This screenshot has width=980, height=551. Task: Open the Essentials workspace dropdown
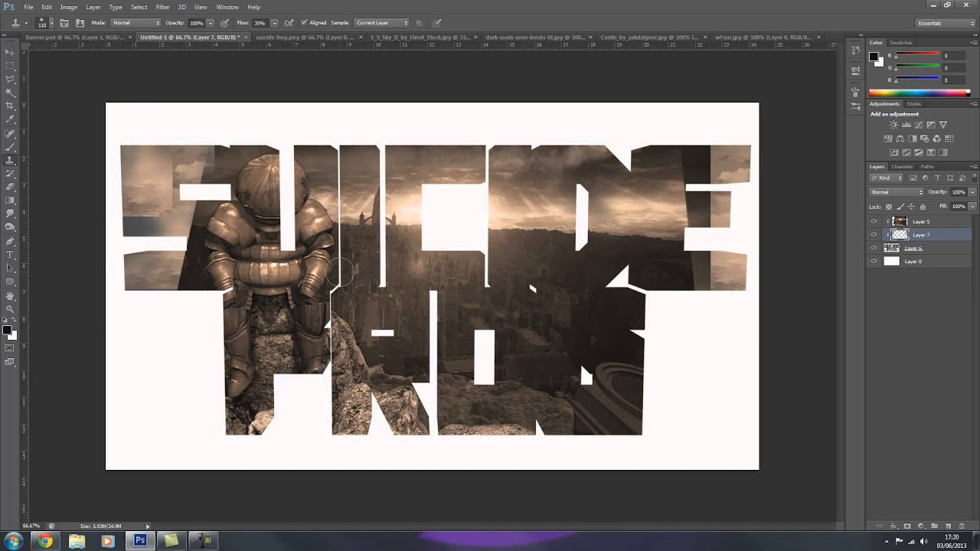(944, 23)
